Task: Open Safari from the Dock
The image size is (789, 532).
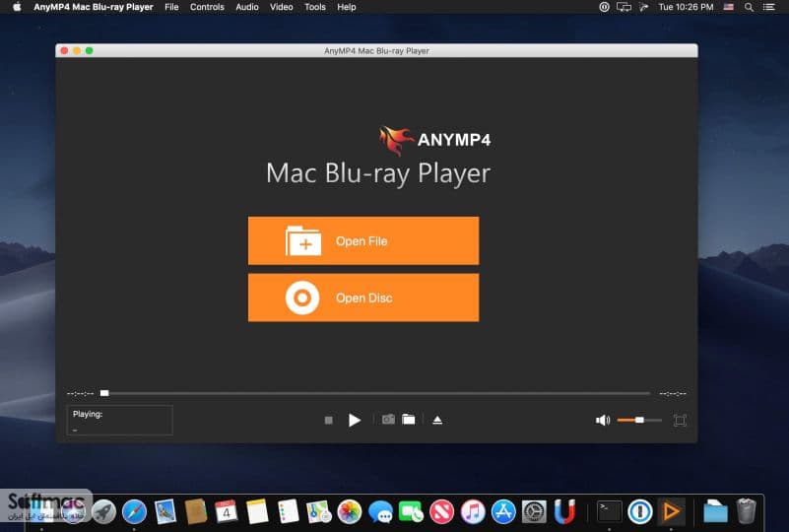Action: coord(134,512)
